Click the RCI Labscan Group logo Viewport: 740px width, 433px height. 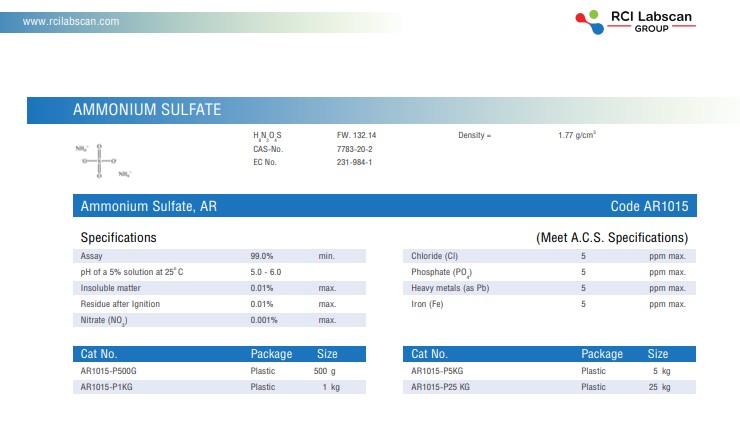(x=636, y=21)
